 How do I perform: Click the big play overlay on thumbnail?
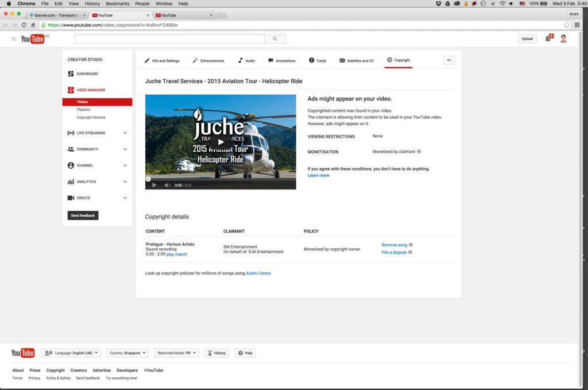[221, 142]
